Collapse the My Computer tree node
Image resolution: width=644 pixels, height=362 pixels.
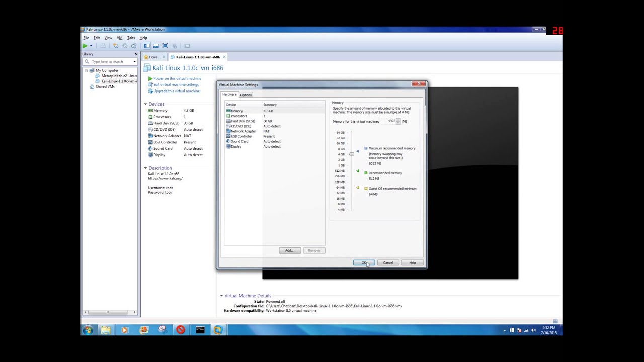(86, 71)
